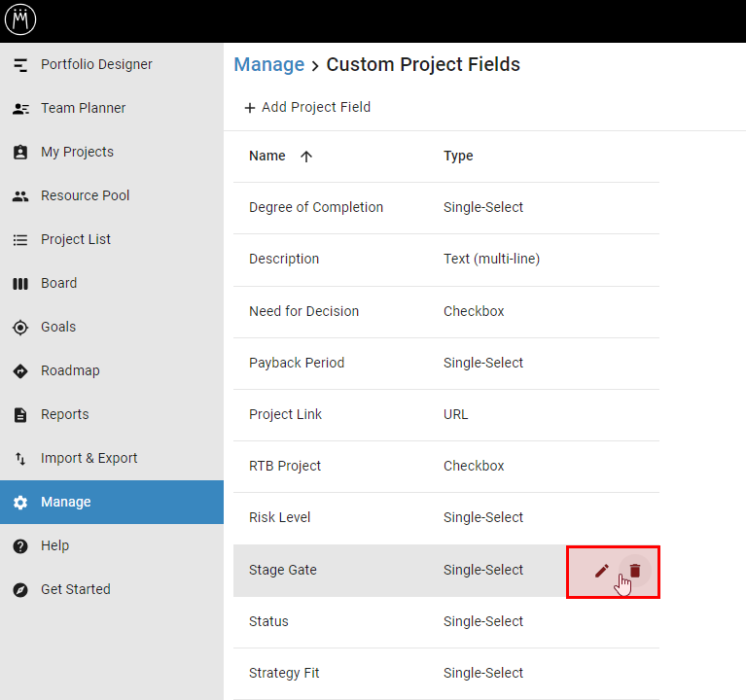Screen dimensions: 746x700
Task: Click the Board columns icon
Action: 20,284
